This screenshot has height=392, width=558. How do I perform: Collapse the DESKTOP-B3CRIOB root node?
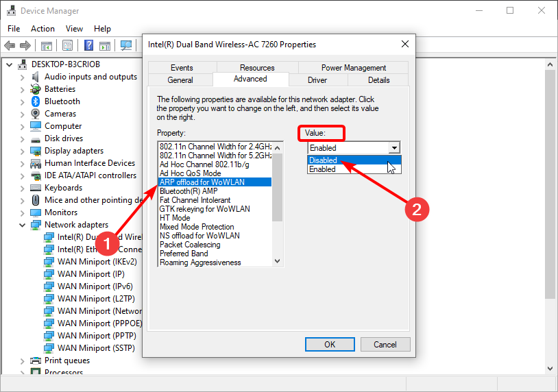tap(10, 64)
